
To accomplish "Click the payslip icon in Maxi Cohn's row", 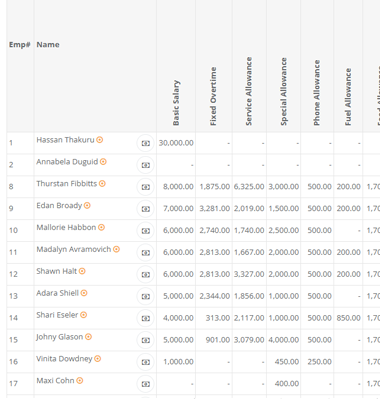I will click(x=146, y=384).
